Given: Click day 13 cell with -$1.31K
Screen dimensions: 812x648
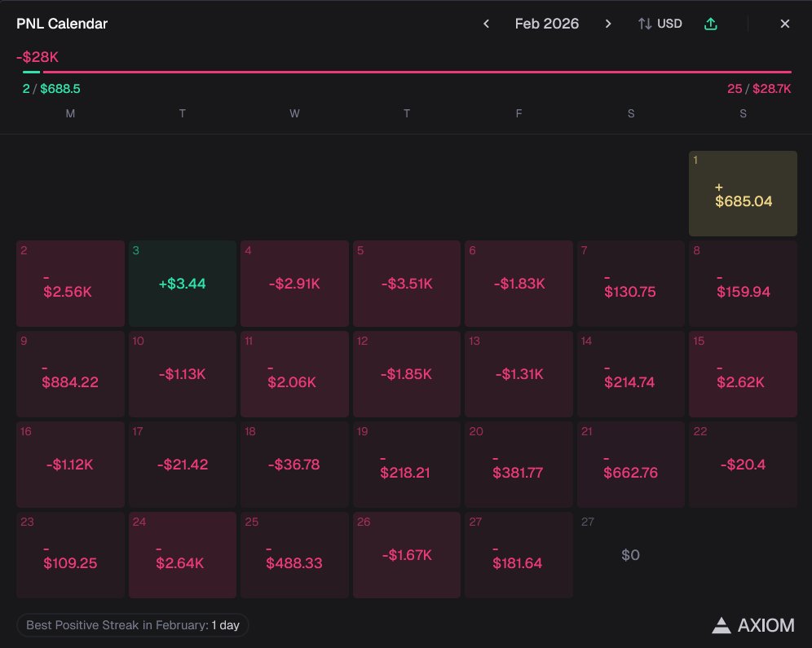Looking at the screenshot, I should click(x=519, y=374).
